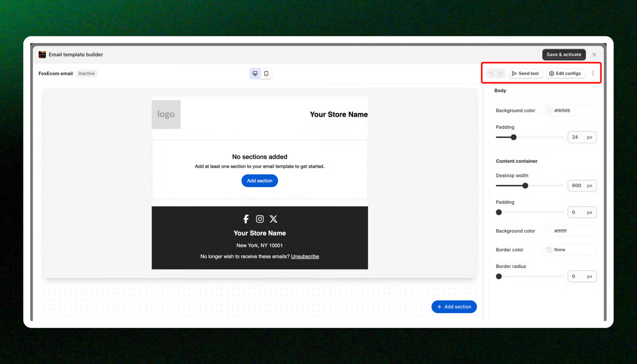Image resolution: width=637 pixels, height=364 pixels.
Task: Click the logo placeholder image
Action: (x=166, y=114)
